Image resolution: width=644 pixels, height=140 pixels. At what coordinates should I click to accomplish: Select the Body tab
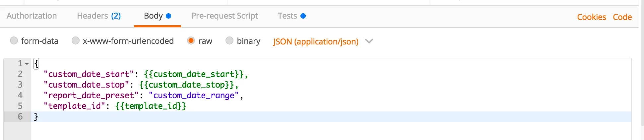tap(153, 16)
